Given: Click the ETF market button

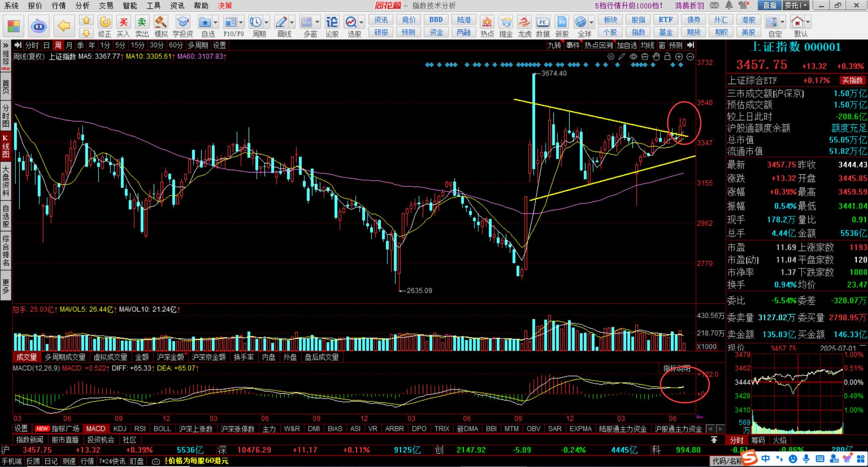Looking at the screenshot, I should pyautogui.click(x=665, y=20).
